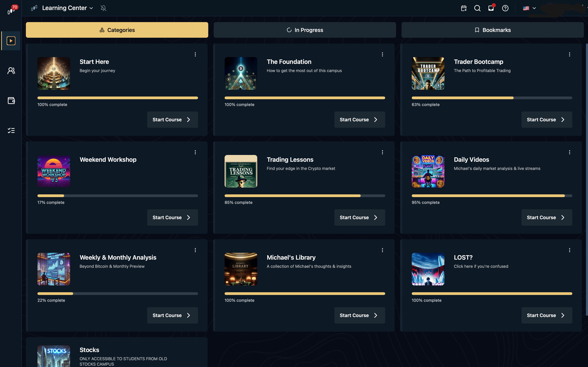
Task: Select the courses play icon in sidebar
Action: click(11, 41)
